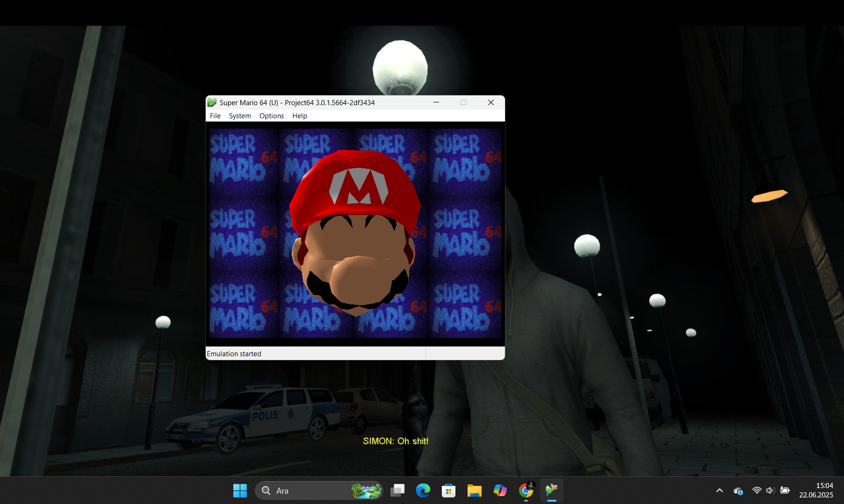Switch to Google Chrome on the taskbar
This screenshot has height=504, width=844.
(x=526, y=490)
